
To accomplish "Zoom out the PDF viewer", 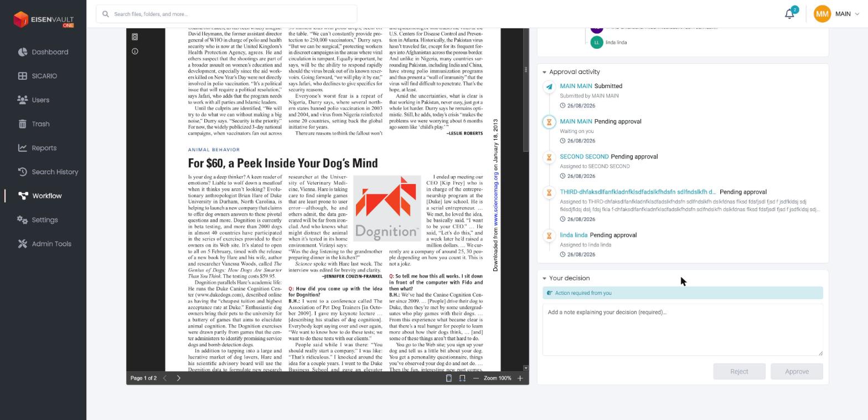I will pyautogui.click(x=476, y=378).
